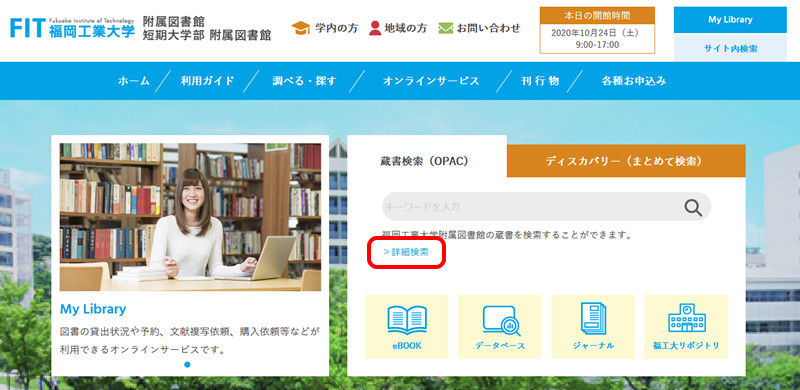Open the データベース icon tile
The width and height of the screenshot is (800, 390).
click(x=500, y=327)
